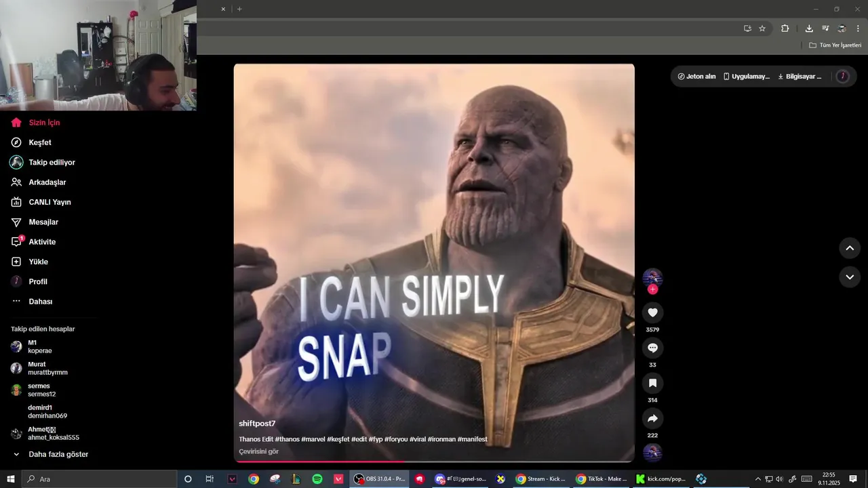Image resolution: width=868 pixels, height=488 pixels.
Task: Like the Thanos video with heart
Action: coord(652,312)
